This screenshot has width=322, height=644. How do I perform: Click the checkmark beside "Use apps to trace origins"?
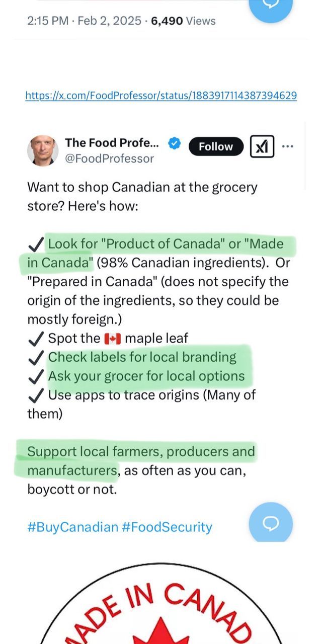(35, 395)
